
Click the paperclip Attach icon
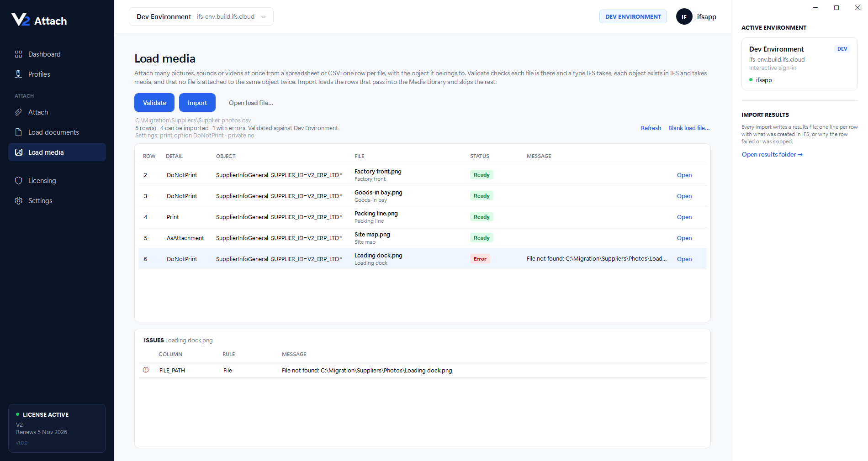click(19, 112)
